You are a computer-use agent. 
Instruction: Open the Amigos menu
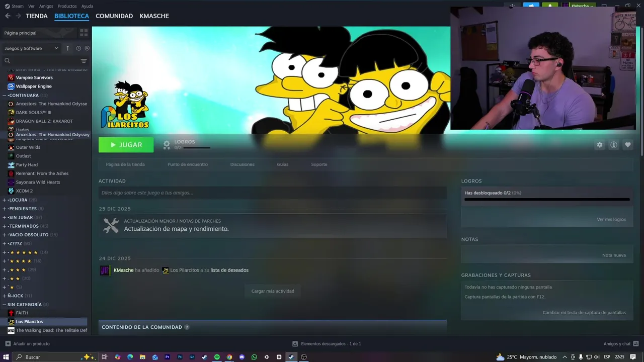pos(46,6)
